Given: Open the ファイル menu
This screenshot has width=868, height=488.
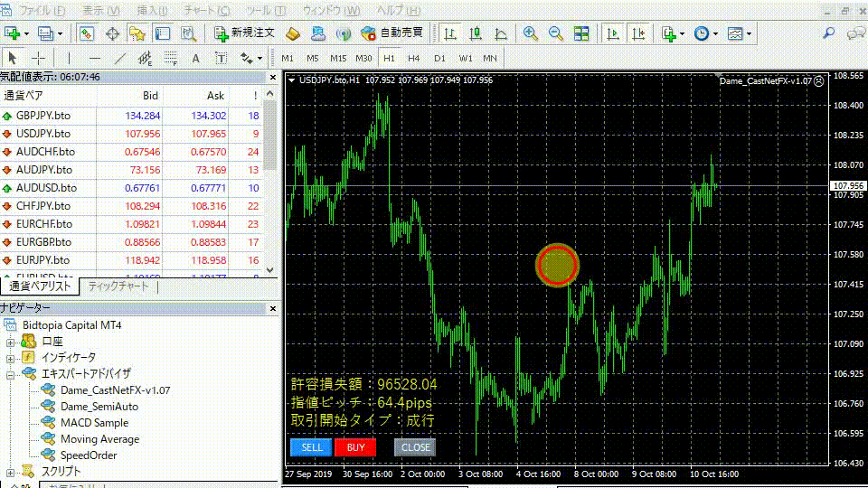Looking at the screenshot, I should (42, 10).
